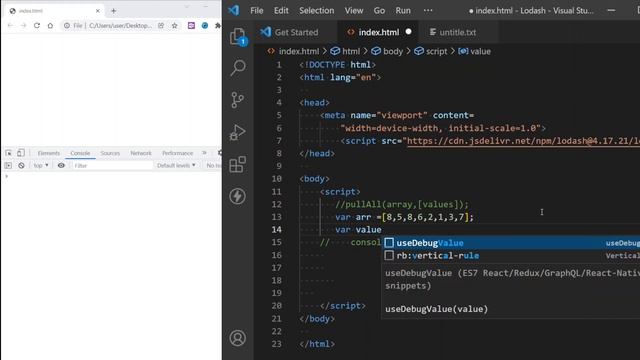
Task: Switch to Network tab in DevTools
Action: (x=141, y=153)
